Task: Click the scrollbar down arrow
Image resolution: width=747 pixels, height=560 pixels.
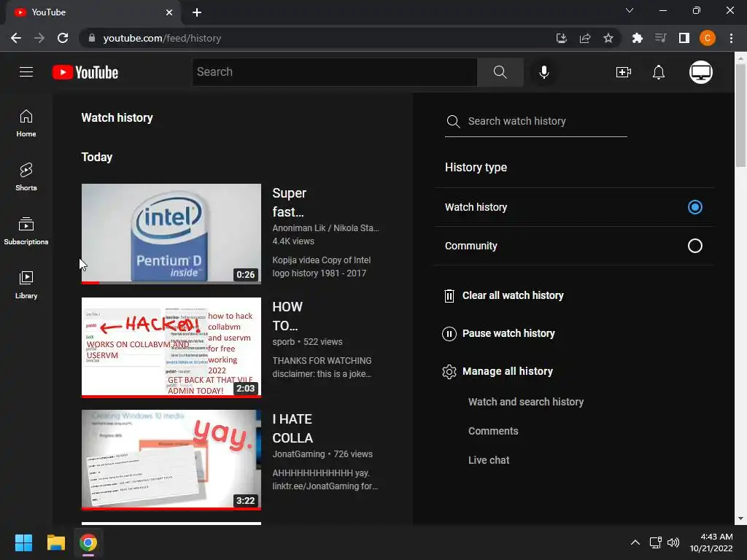Action: (740, 518)
